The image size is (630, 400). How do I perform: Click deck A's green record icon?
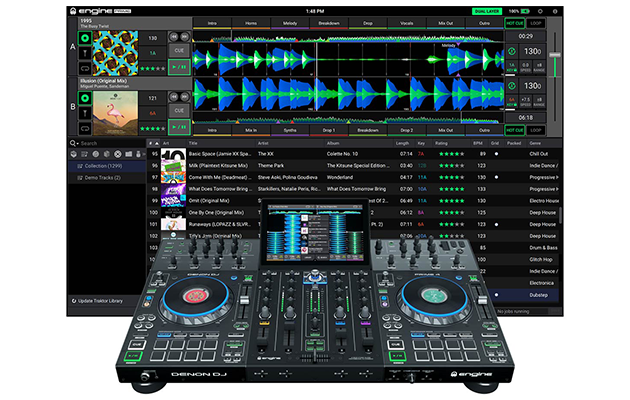point(86,38)
